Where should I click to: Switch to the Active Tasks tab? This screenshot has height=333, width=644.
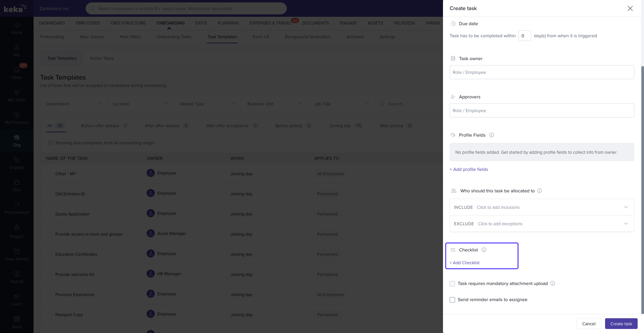(x=102, y=58)
